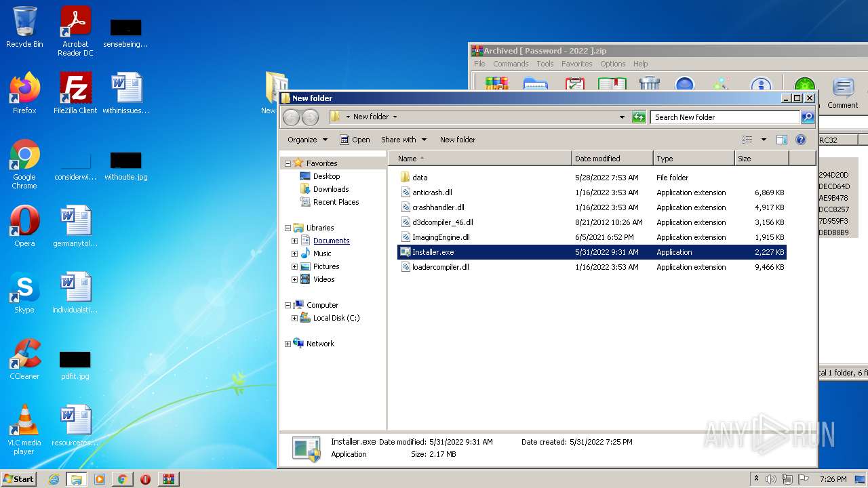The image size is (868, 488).
Task: Open address bar history dropdown
Action: pyautogui.click(x=622, y=117)
